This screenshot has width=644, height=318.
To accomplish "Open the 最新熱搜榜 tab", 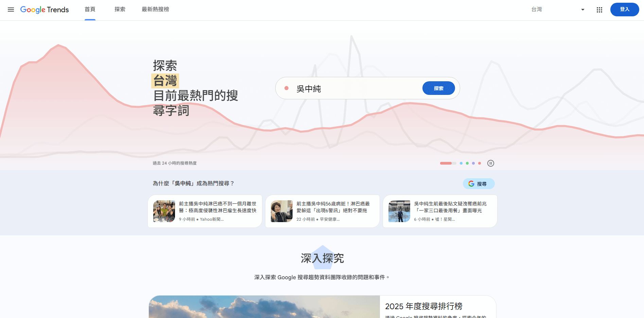I will (x=156, y=10).
